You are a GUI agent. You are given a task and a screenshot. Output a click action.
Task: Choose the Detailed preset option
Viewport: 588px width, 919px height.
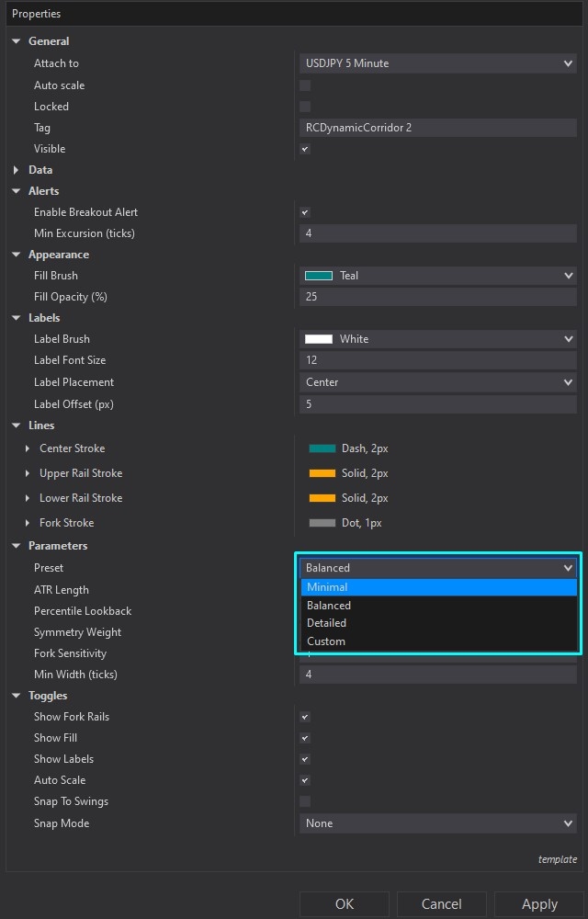pos(437,623)
